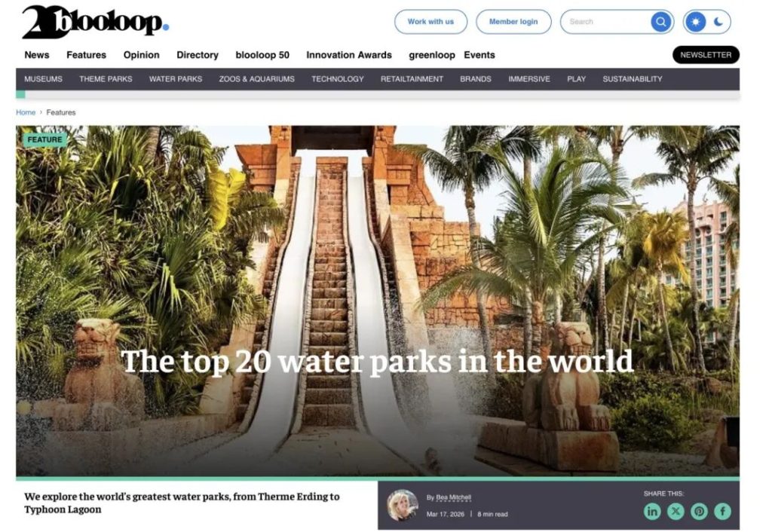The width and height of the screenshot is (772, 532).
Task: Click the author avatar photo
Action: click(x=403, y=505)
